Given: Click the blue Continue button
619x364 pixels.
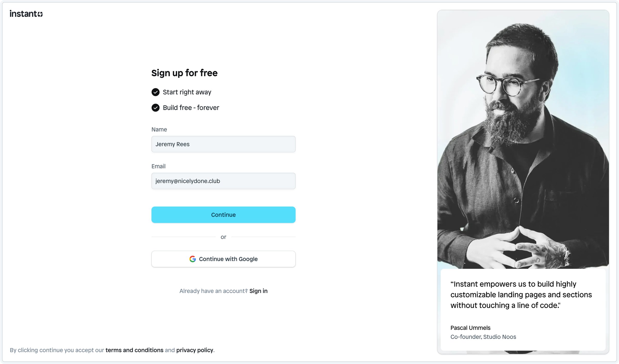Looking at the screenshot, I should tap(223, 215).
